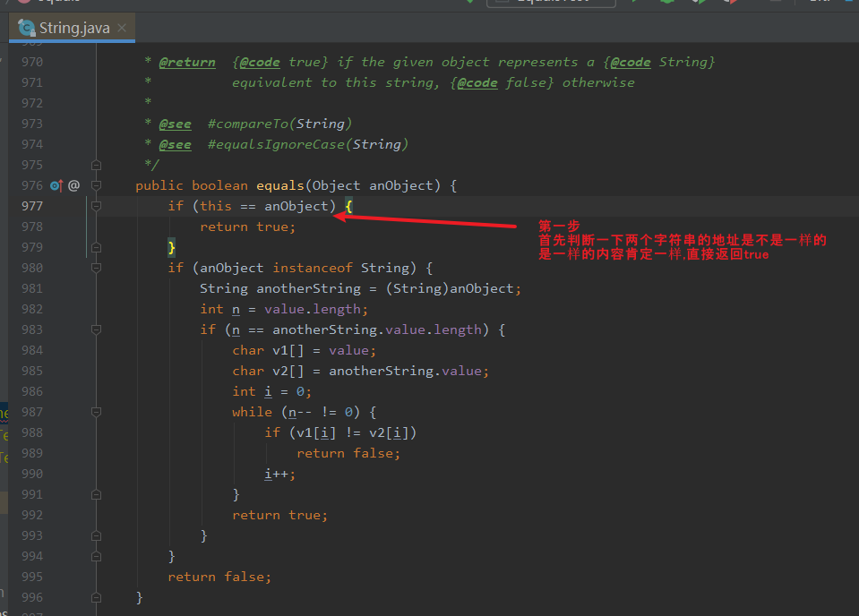Click 'return false;' on line 995
The image size is (859, 616).
(x=219, y=577)
